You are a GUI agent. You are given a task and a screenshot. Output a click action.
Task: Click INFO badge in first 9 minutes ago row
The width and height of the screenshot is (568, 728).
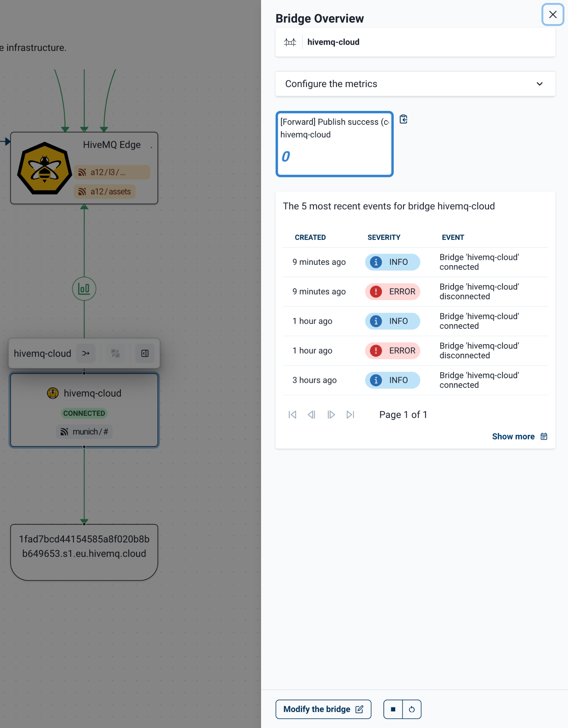tap(392, 262)
